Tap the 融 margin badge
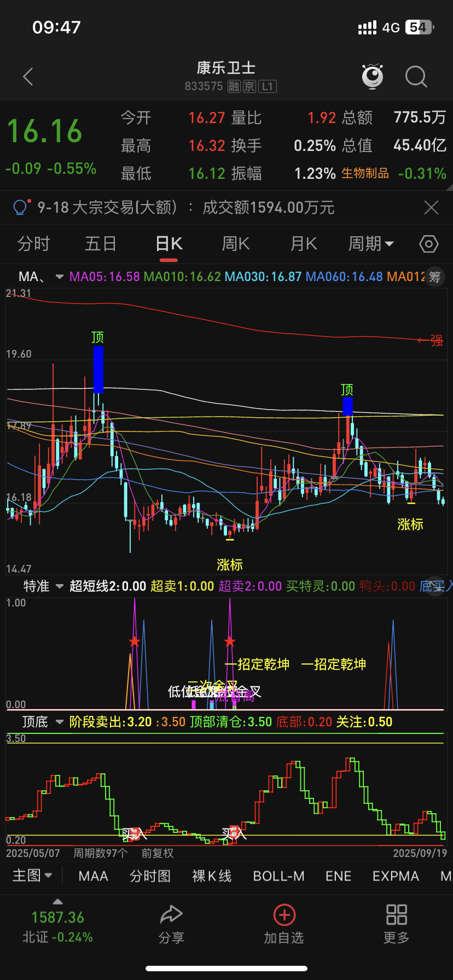453x980 pixels. pos(234,86)
